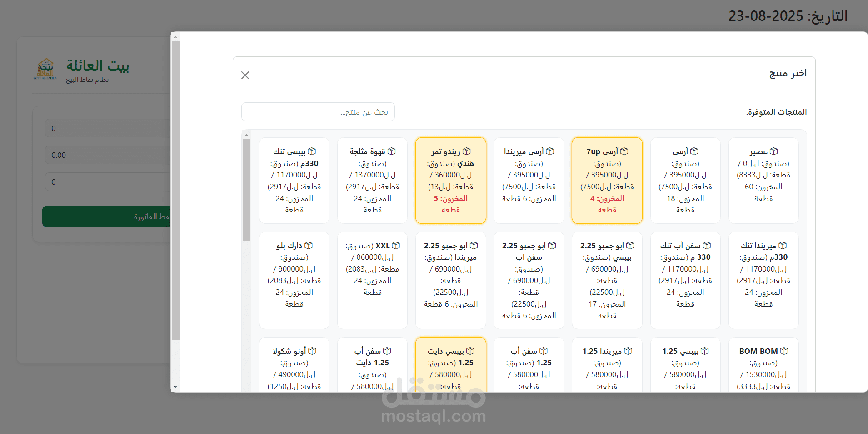
Task: Select the box icon on ابو جمبو 2.25 سفن اب
Action: (552, 246)
